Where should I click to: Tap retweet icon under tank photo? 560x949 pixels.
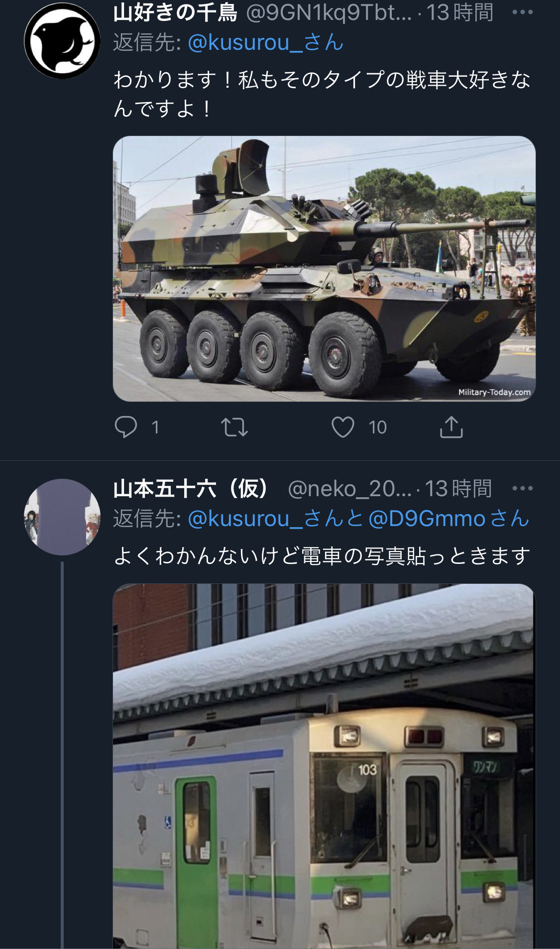(234, 427)
